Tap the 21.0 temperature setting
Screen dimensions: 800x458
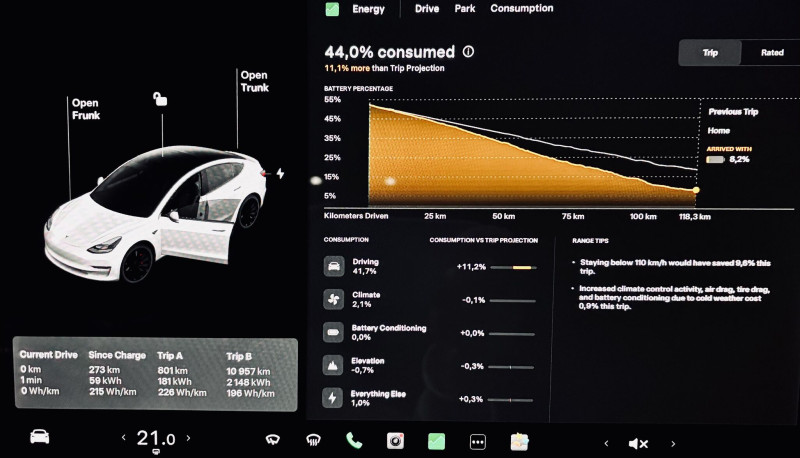coord(156,438)
